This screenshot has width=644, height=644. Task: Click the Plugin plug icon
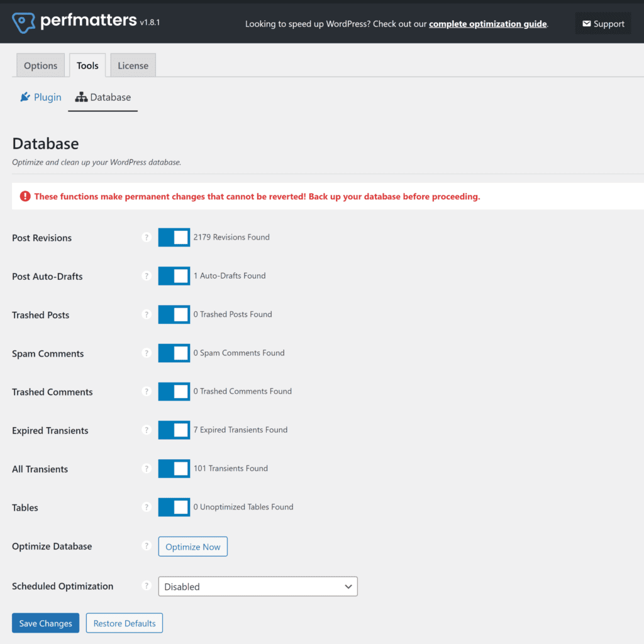[x=25, y=97]
